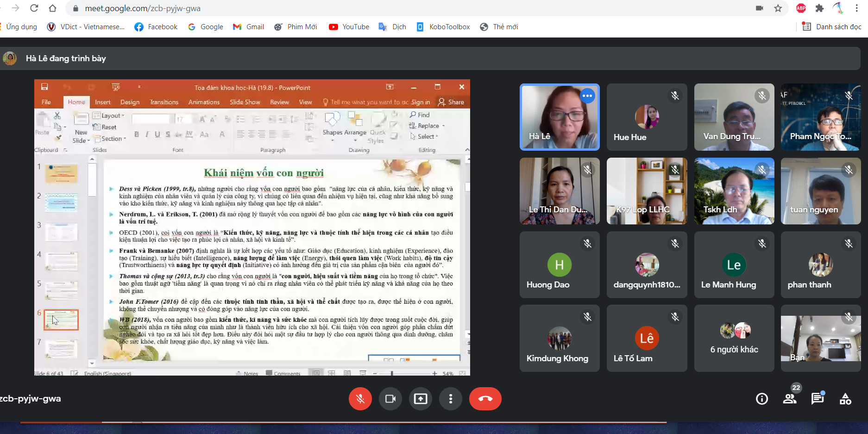Reload the Google Meet page
The width and height of the screenshot is (868, 434).
34,8
